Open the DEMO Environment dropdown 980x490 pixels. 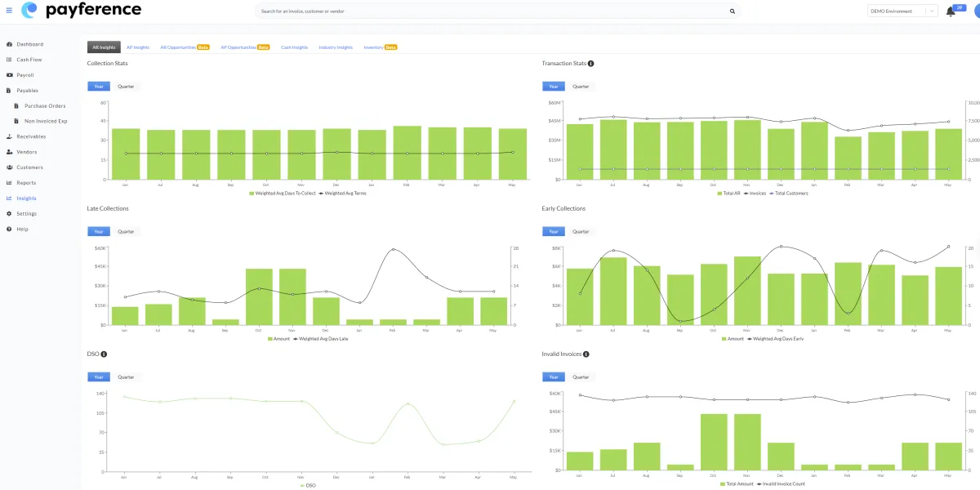pos(902,11)
